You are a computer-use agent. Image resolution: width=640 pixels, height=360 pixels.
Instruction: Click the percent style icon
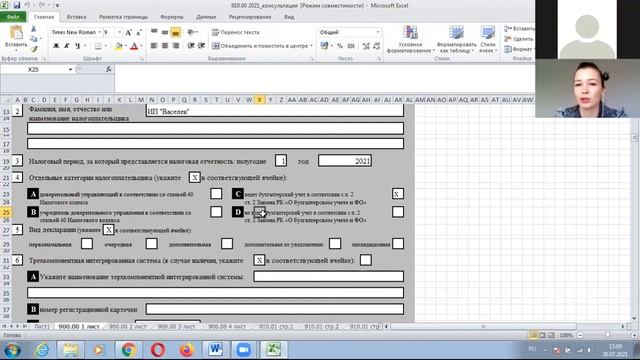pyautogui.click(x=340, y=46)
